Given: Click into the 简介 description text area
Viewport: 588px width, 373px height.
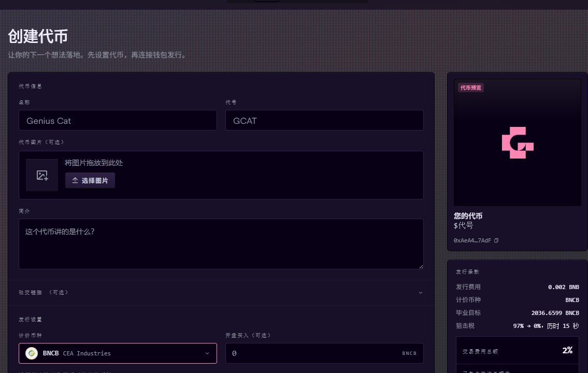Looking at the screenshot, I should click(221, 244).
